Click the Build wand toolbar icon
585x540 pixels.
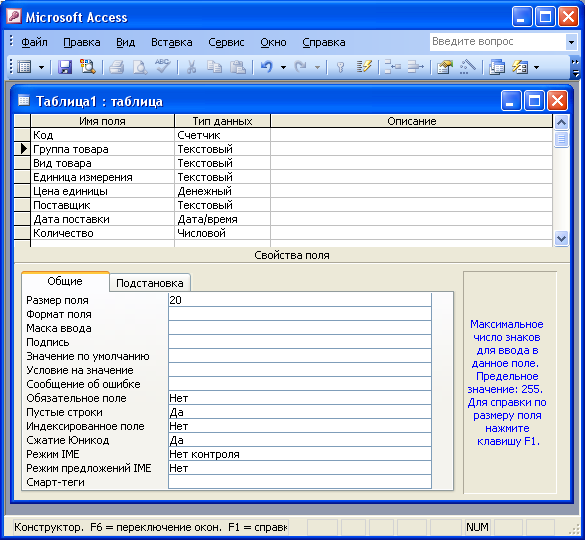point(467,67)
